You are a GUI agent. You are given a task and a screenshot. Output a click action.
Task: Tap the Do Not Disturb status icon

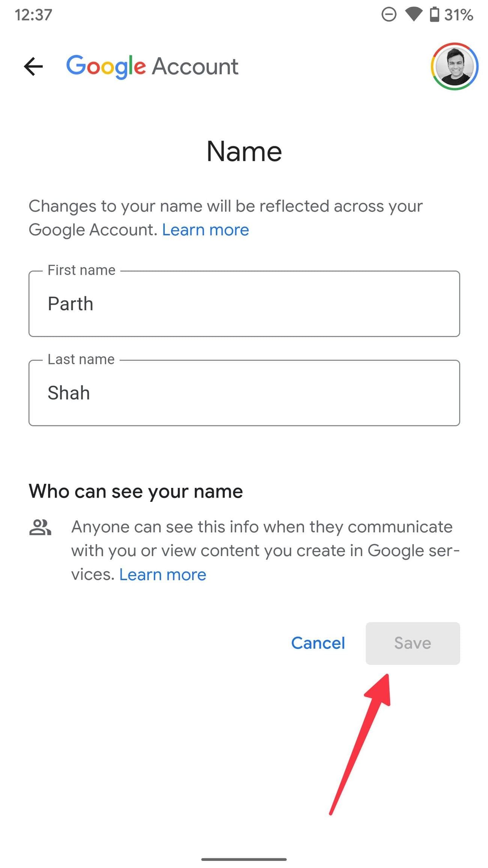click(389, 15)
